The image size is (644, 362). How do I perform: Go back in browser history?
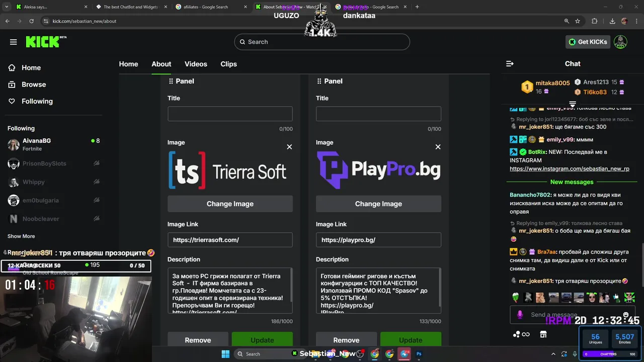(8, 21)
